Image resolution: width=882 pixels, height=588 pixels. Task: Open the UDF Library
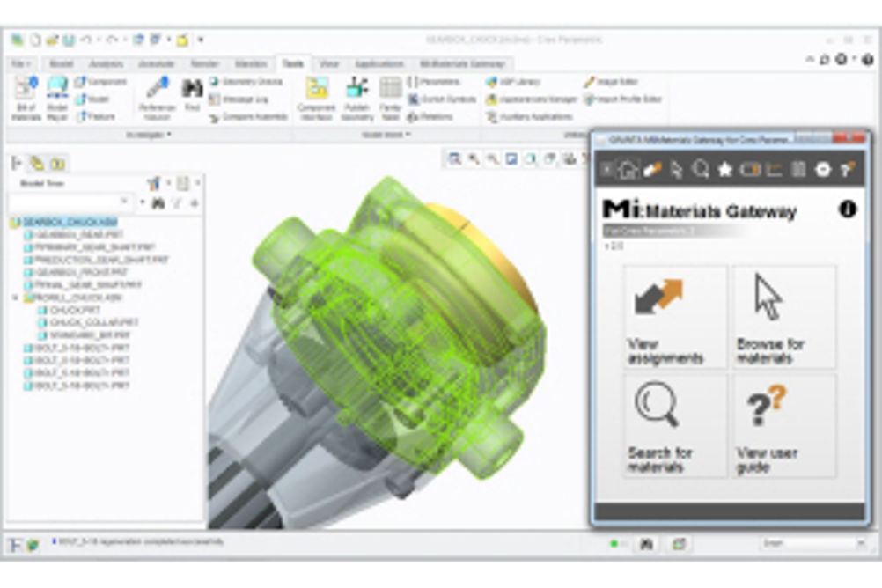tap(513, 82)
